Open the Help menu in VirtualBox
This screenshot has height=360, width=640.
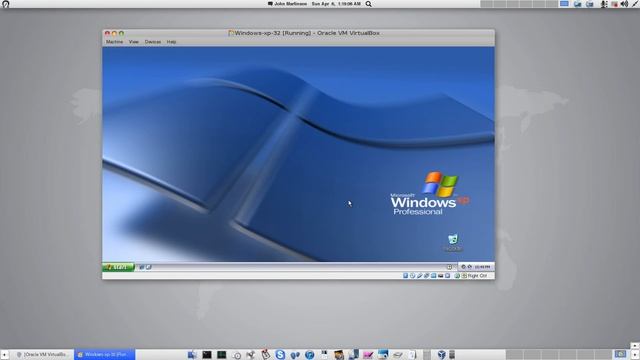171,42
